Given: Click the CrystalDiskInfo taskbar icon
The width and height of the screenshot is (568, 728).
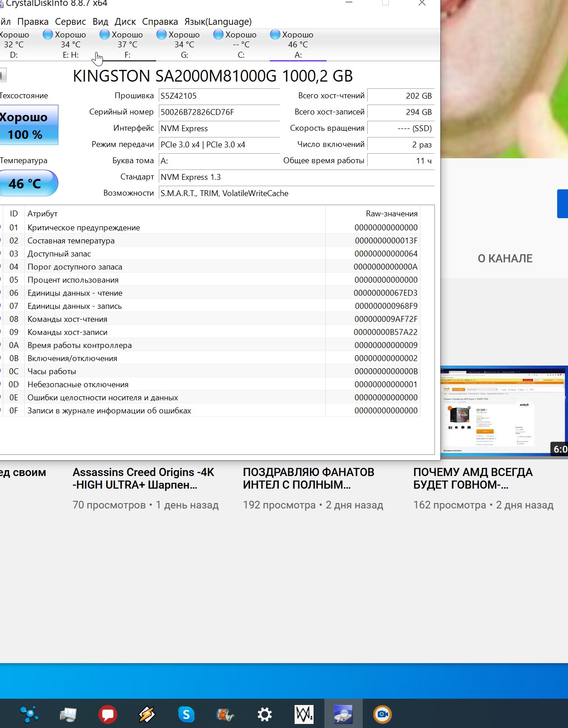Looking at the screenshot, I should 343,714.
